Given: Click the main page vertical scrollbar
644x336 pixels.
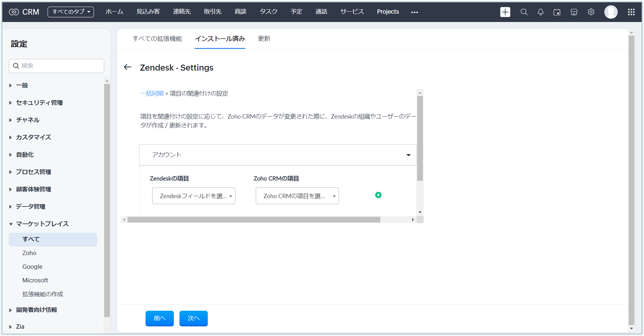Looking at the screenshot, I should pos(631,180).
